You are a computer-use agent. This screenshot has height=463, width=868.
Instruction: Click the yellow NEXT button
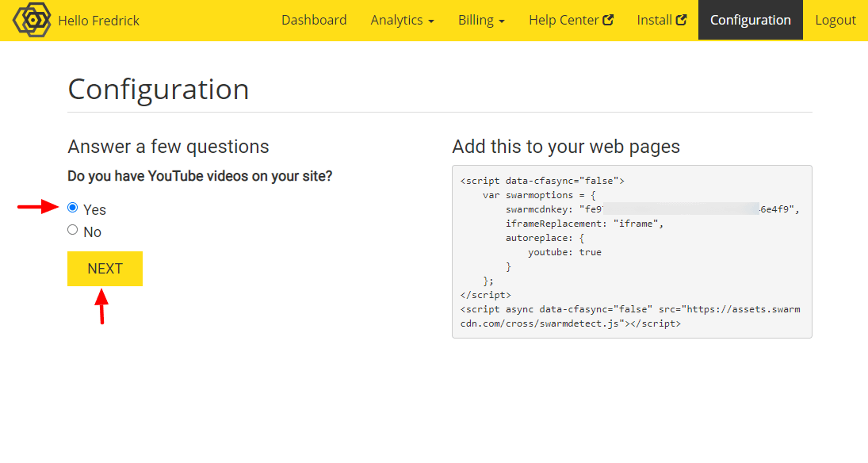pyautogui.click(x=105, y=269)
